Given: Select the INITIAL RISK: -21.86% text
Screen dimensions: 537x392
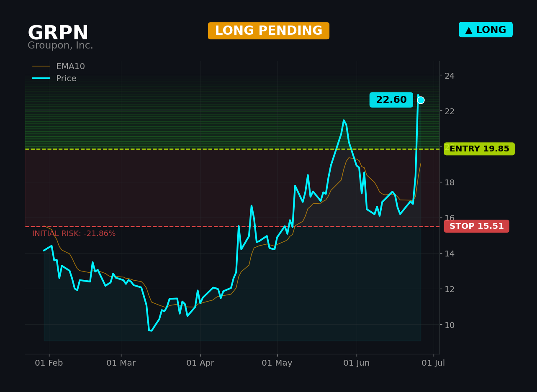Looking at the screenshot, I should [74, 234].
